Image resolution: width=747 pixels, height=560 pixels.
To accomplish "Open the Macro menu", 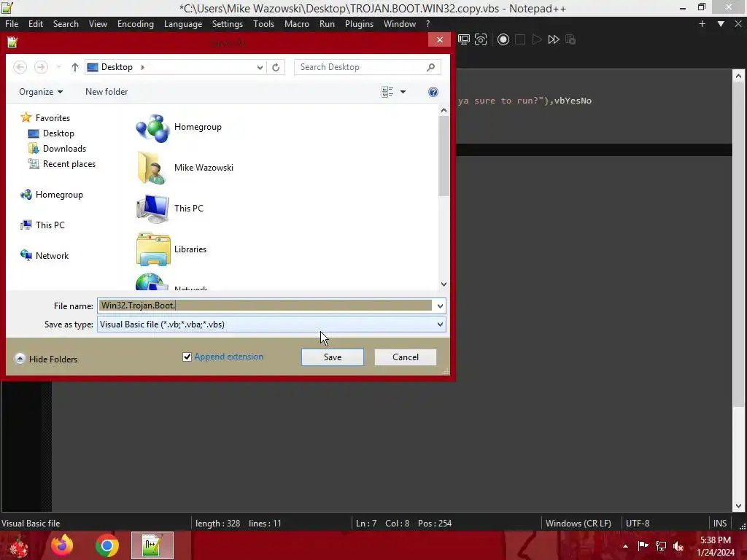I will pos(297,24).
